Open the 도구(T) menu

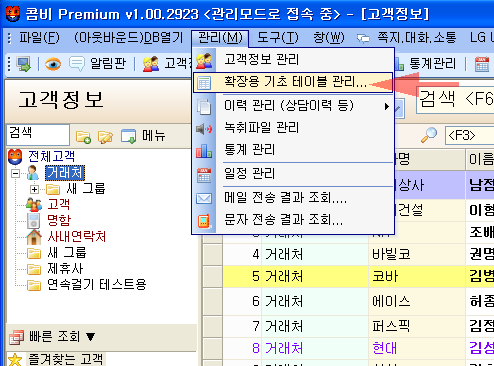[277, 38]
